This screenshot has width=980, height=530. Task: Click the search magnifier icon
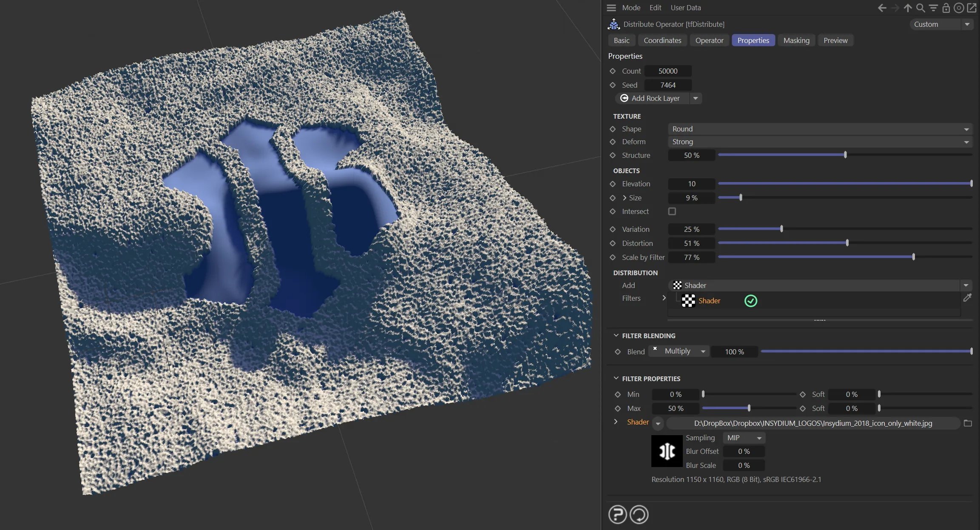click(920, 8)
